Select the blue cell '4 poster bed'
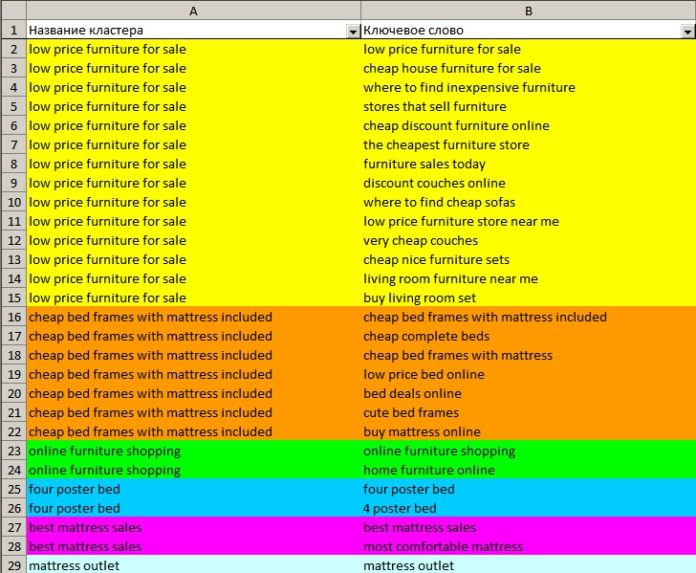The width and height of the screenshot is (696, 573). coord(399,508)
